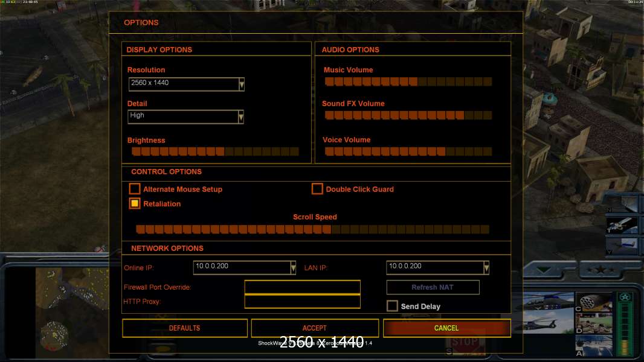Disable the Retaliation checkbox
Viewport: 644px width, 362px height.
135,203
